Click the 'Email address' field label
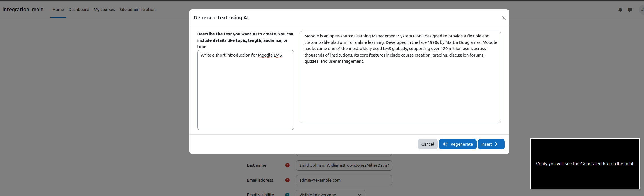The width and height of the screenshot is (644, 196). point(260,180)
